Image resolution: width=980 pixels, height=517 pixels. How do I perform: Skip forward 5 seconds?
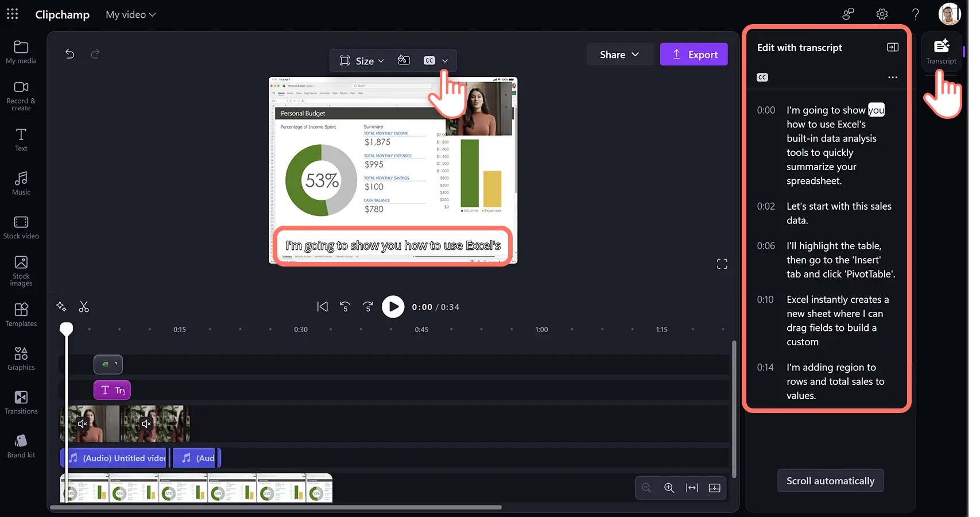(x=368, y=307)
